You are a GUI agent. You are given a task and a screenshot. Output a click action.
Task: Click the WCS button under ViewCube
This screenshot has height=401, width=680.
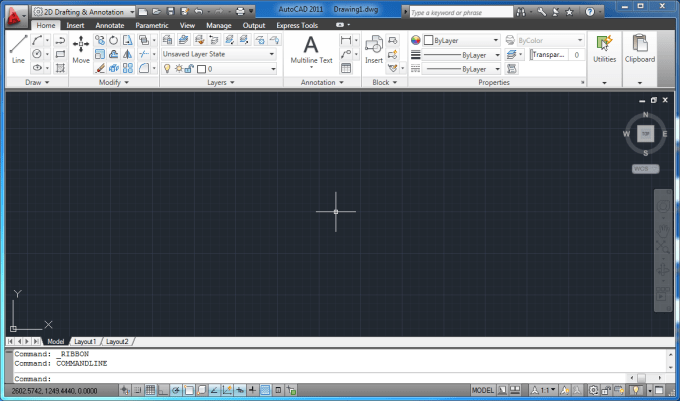click(645, 169)
